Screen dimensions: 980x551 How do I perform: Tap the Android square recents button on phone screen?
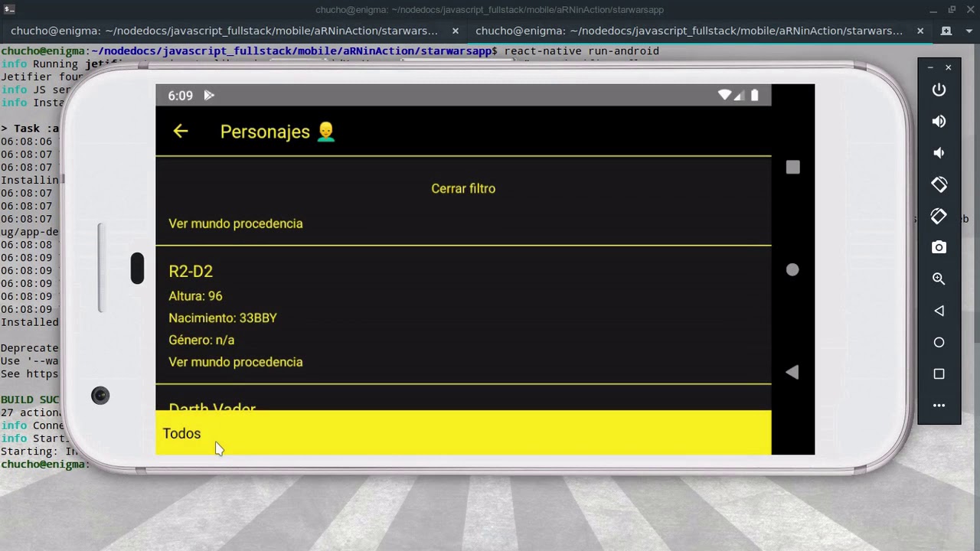click(792, 167)
